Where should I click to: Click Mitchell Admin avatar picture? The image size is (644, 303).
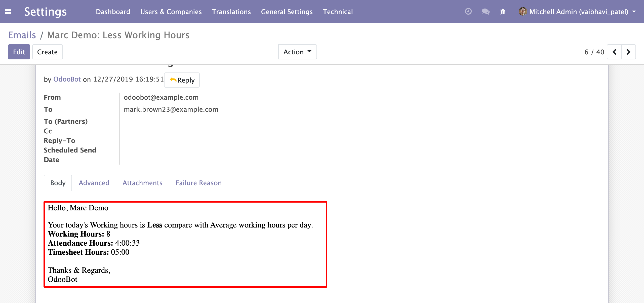pyautogui.click(x=523, y=12)
